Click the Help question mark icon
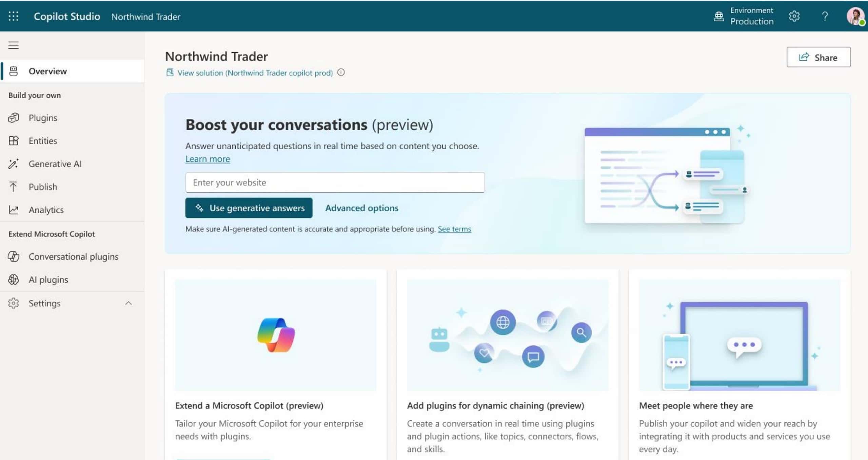The image size is (868, 460). pyautogui.click(x=824, y=16)
